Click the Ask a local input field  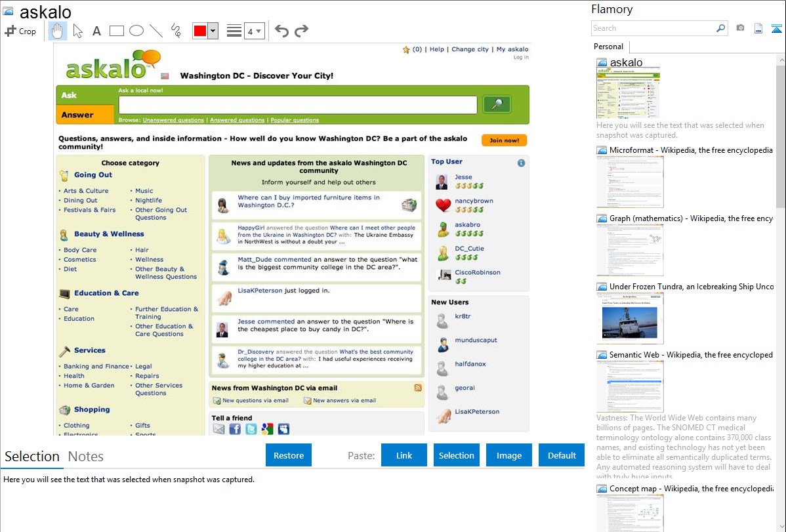pos(298,105)
